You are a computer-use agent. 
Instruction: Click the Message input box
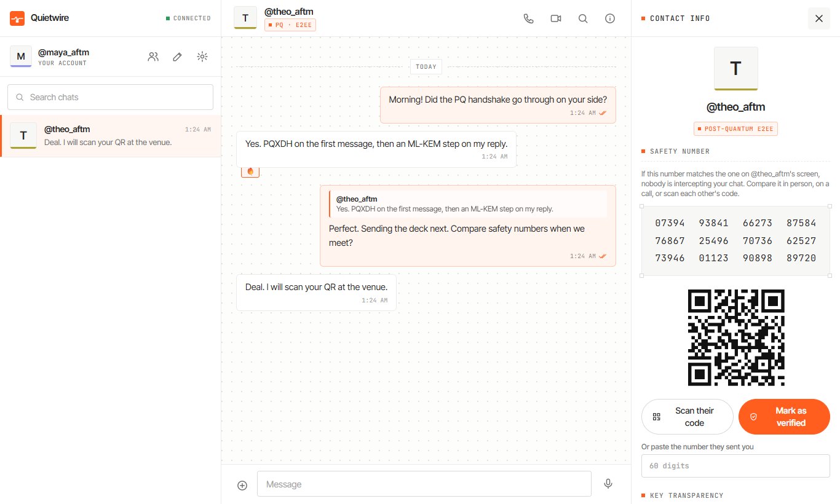pos(424,484)
